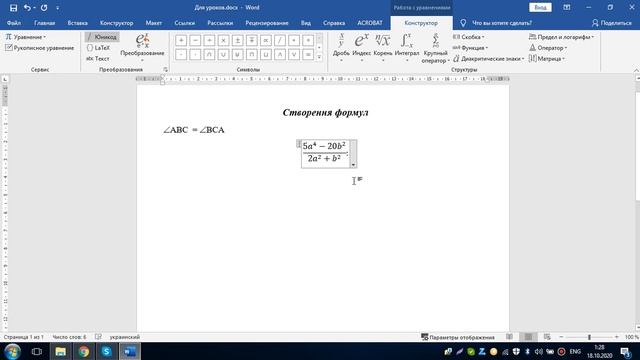Viewport: 640px width, 360px height.
Task: Switch to the Вставка tab
Action: (78, 23)
